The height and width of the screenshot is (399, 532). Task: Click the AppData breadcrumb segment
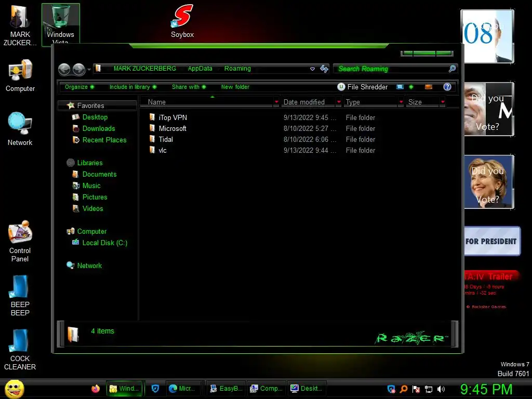(x=200, y=69)
